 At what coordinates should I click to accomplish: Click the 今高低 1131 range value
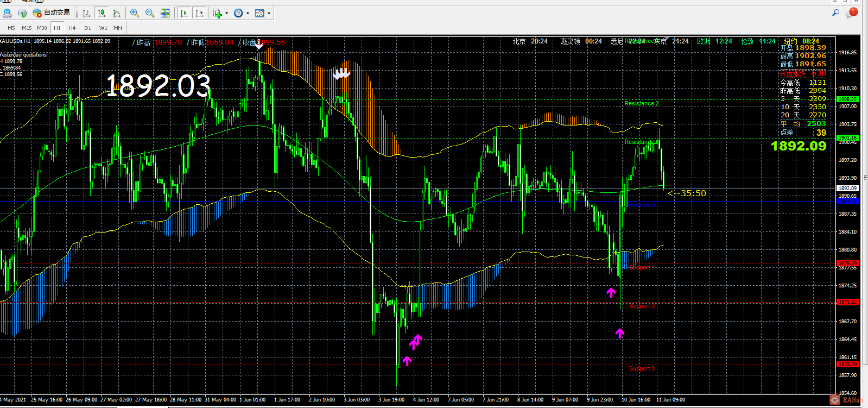[x=803, y=83]
